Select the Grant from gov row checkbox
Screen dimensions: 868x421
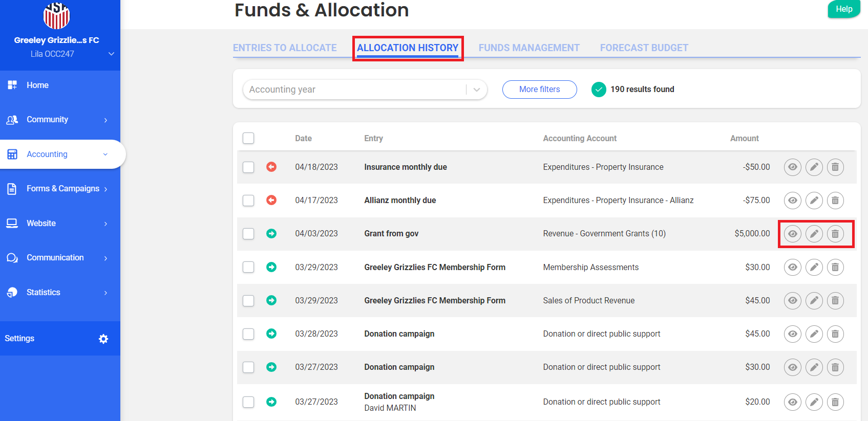pos(248,234)
